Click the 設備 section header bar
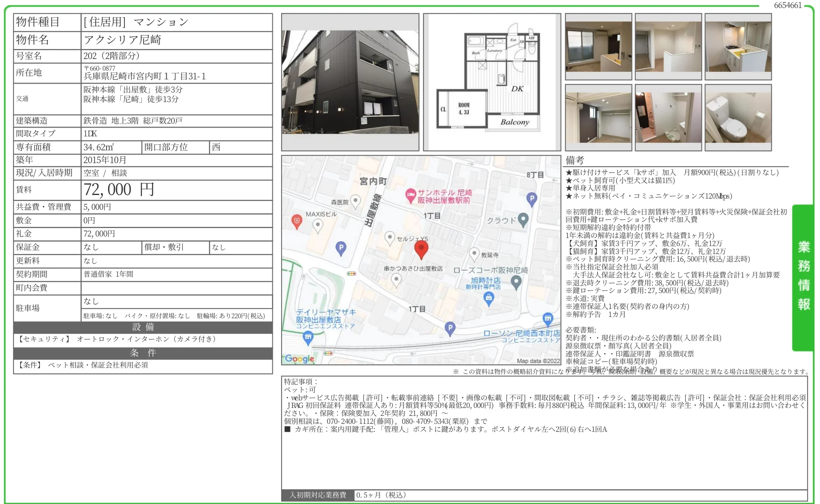Screen dimensions: 820x504 143,327
